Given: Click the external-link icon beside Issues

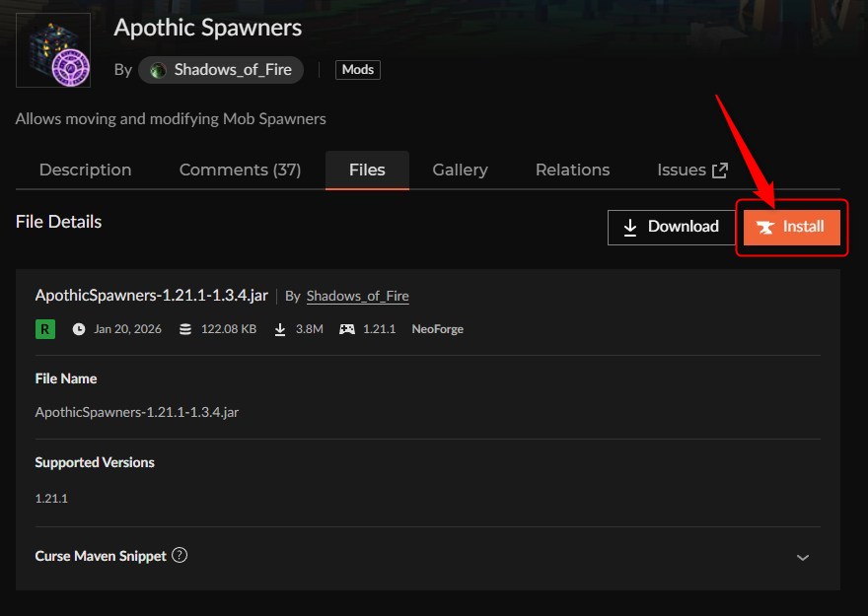Looking at the screenshot, I should [x=720, y=171].
